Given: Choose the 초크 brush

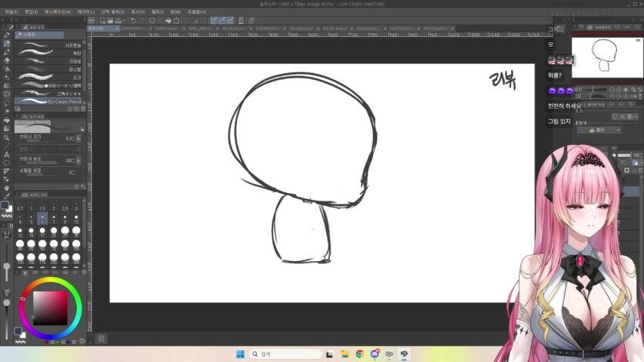Looking at the screenshot, I should pyautogui.click(x=49, y=77).
